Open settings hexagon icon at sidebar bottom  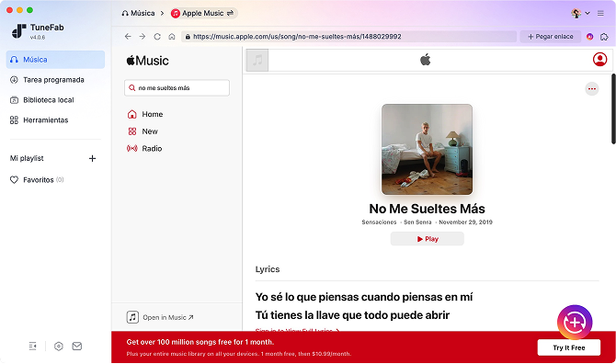[59, 346]
